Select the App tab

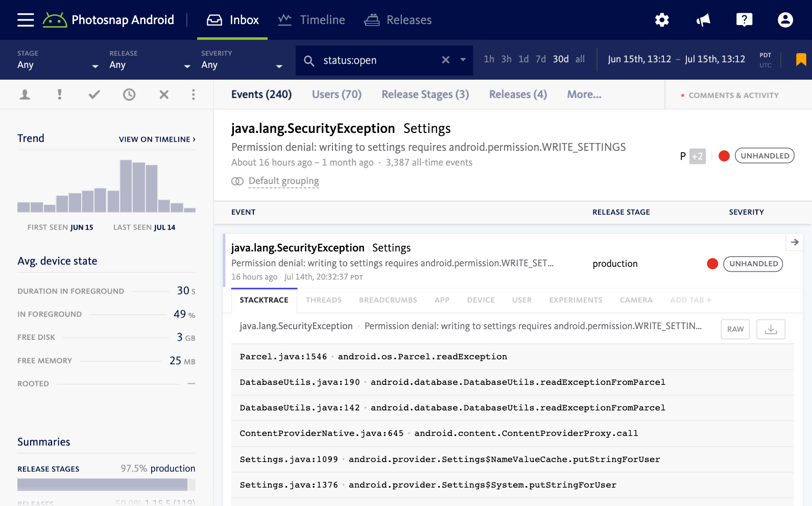[442, 300]
